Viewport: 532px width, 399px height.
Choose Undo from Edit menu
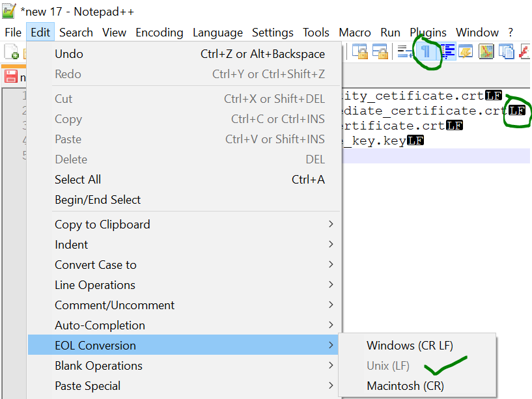(184, 54)
